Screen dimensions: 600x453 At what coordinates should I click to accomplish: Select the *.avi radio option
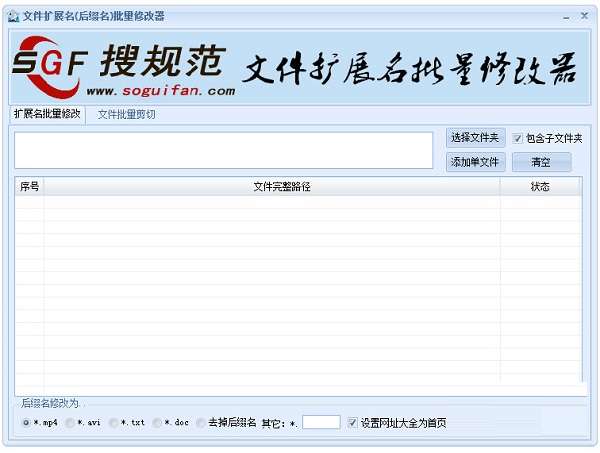(70, 423)
